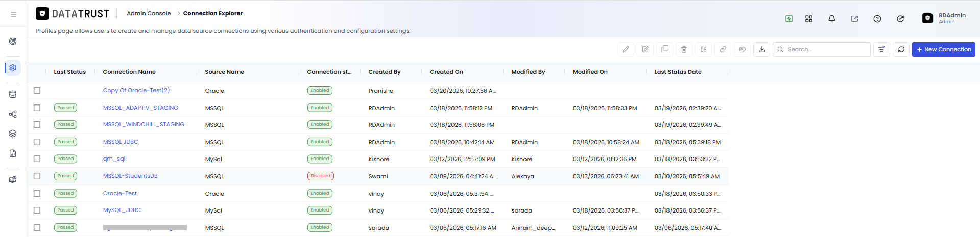Select the settings gear sidebar icon
This screenshot has width=980, height=237.
[x=13, y=68]
